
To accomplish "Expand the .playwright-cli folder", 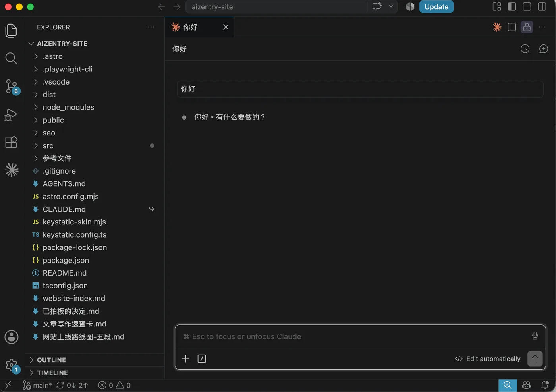I will click(x=95, y=69).
